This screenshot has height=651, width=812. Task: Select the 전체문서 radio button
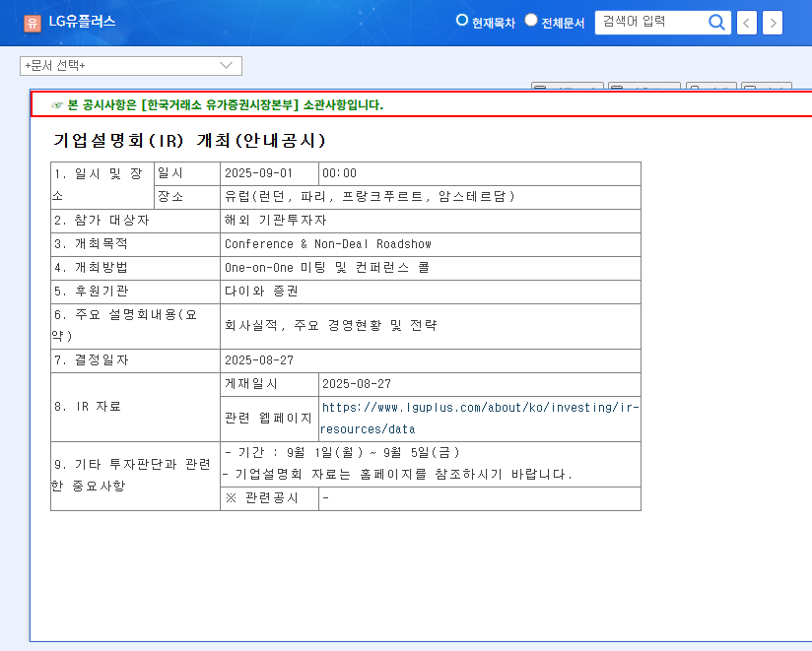[x=531, y=20]
